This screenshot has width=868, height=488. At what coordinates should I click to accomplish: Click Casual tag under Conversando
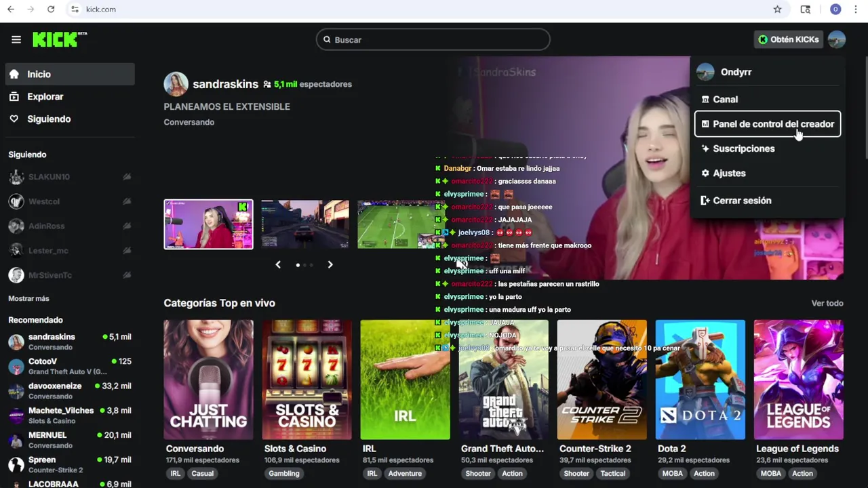202,474
